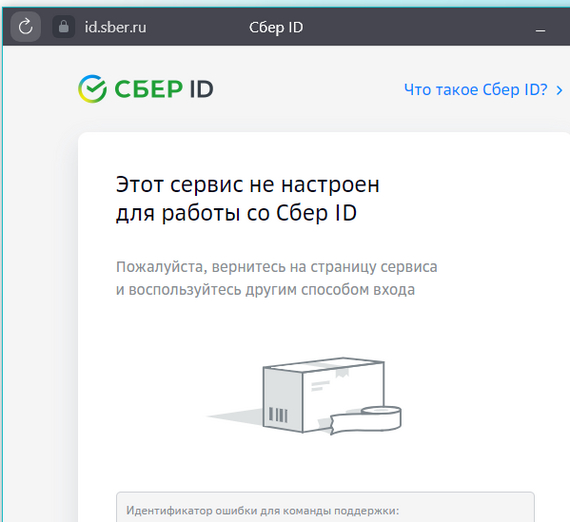This screenshot has width=570, height=522.
Task: Reload the page with the refresh icon
Action: point(25,27)
